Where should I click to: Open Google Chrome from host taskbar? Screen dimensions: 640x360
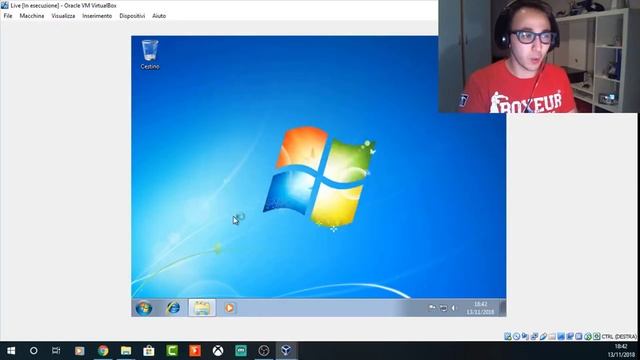[x=103, y=351]
